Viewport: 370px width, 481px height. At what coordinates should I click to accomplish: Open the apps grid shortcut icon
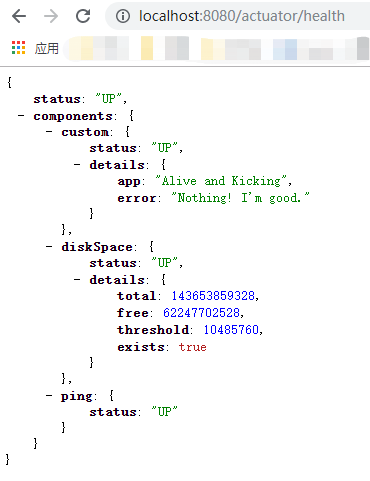click(18, 48)
